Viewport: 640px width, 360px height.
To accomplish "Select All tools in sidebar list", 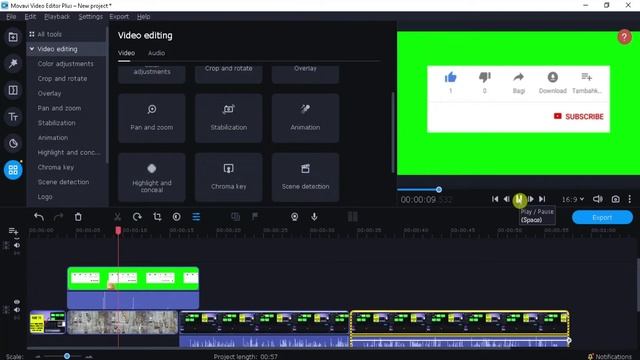I will point(49,34).
